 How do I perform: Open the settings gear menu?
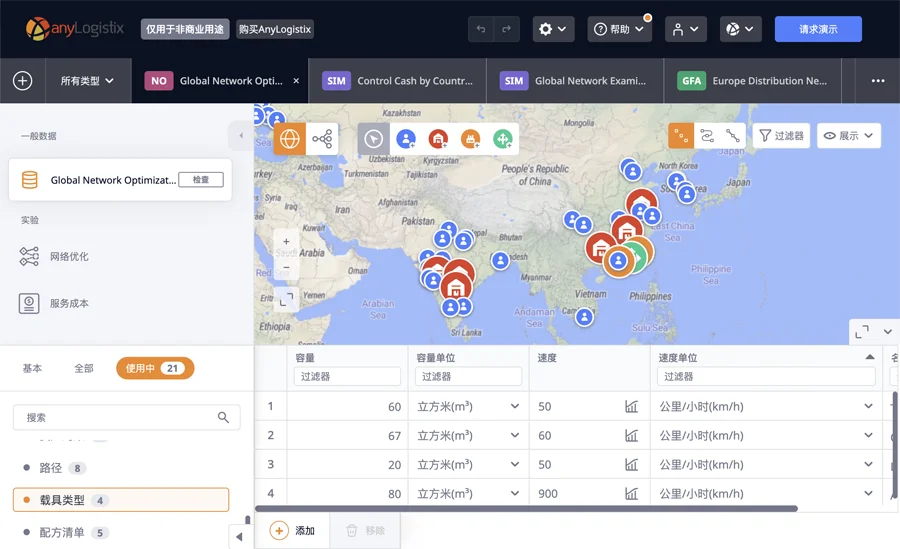(x=553, y=29)
